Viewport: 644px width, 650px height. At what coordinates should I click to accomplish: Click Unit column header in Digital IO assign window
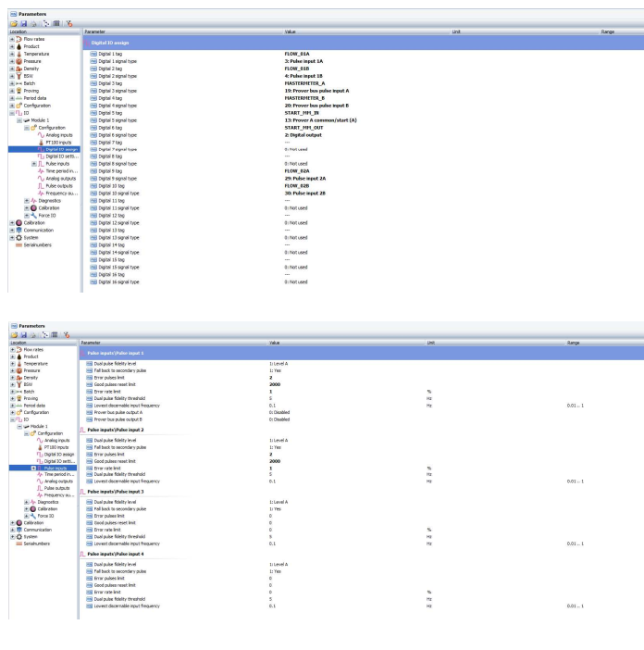click(526, 31)
